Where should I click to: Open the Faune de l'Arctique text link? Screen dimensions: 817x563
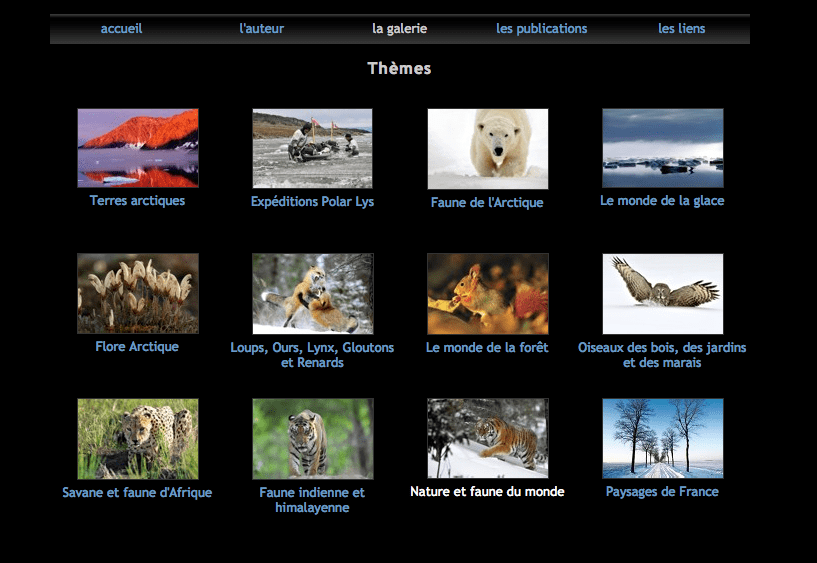click(x=487, y=203)
